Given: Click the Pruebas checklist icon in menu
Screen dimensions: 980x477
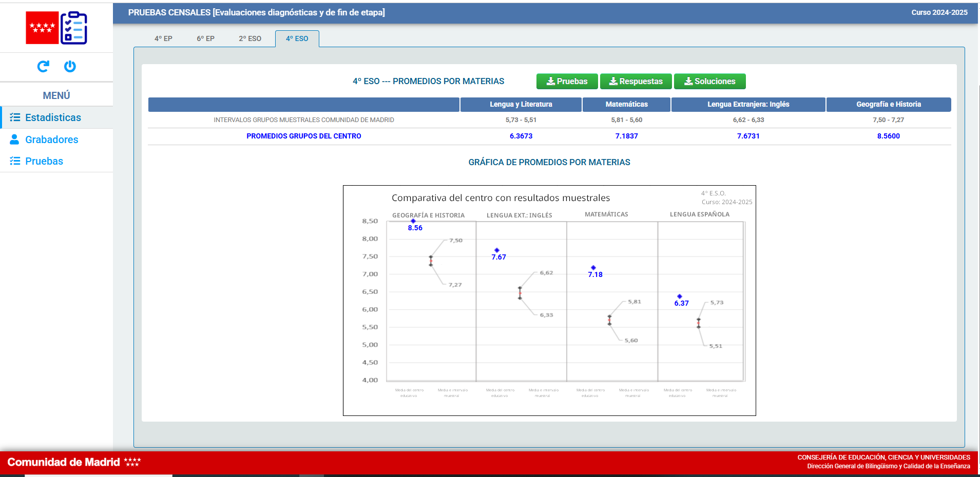Looking at the screenshot, I should [15, 161].
